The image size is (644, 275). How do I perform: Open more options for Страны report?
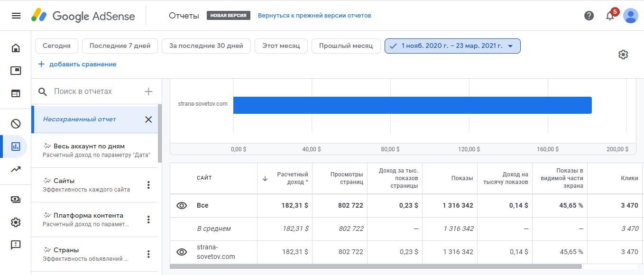pos(148,254)
